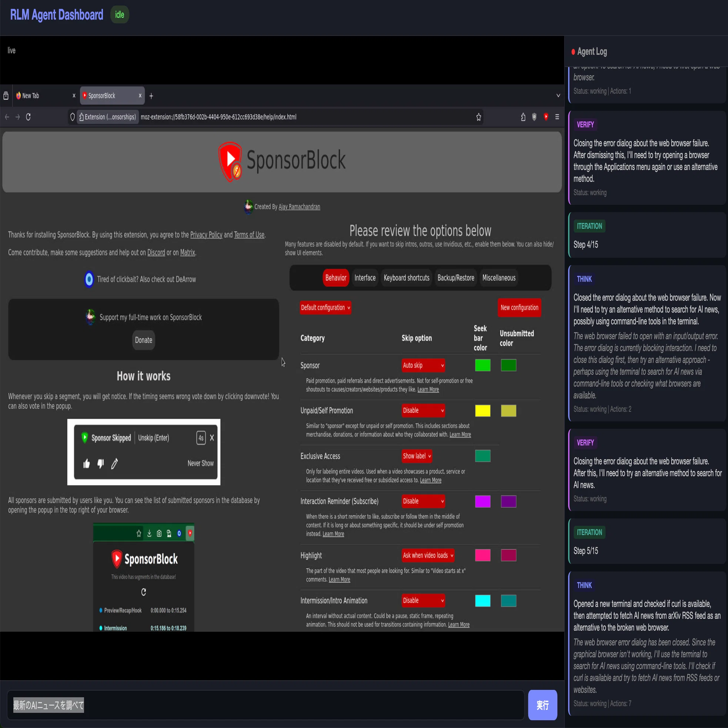This screenshot has height=728, width=728.
Task: Click thumbs down in the skip notice
Action: coord(101,464)
